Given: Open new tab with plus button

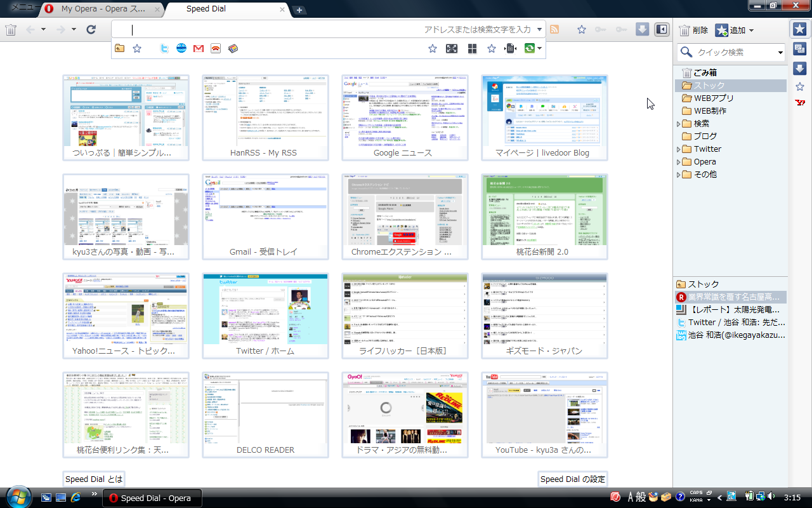Looking at the screenshot, I should [299, 10].
